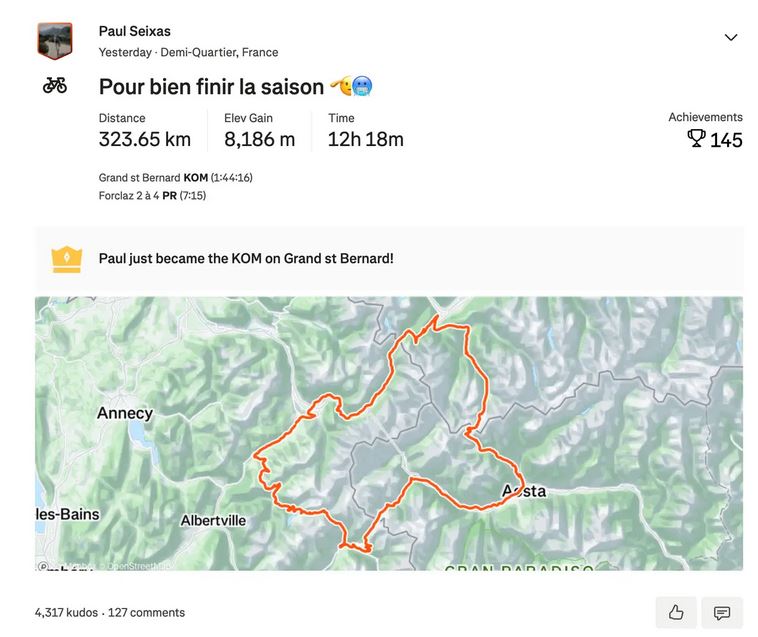The height and width of the screenshot is (637, 758).
Task: Give kudos with the thumbs-up icon
Action: [x=676, y=613]
